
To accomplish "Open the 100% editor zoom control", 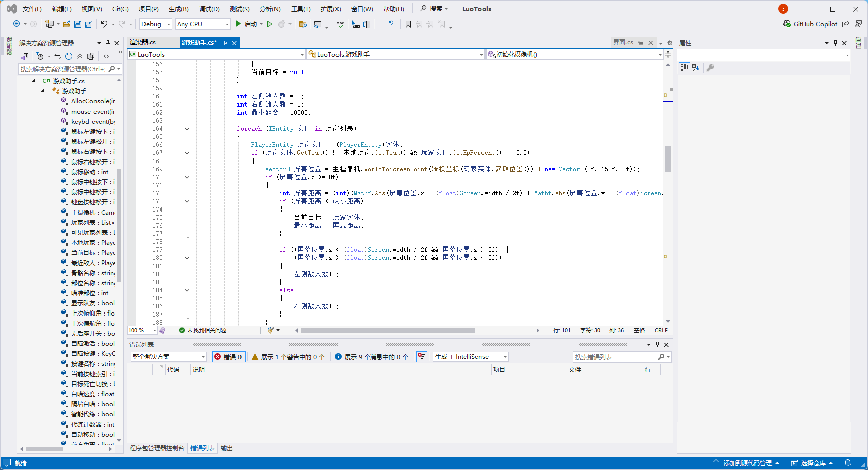I will coord(141,330).
